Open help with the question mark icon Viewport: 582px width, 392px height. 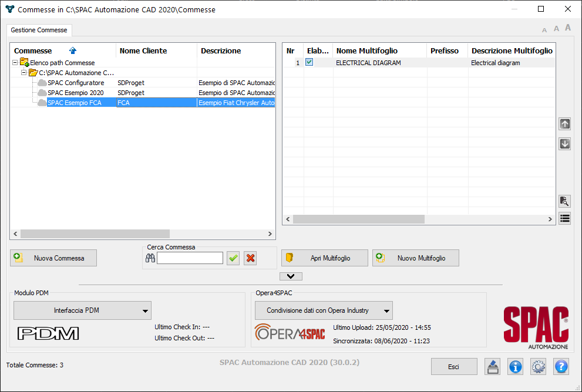point(561,367)
